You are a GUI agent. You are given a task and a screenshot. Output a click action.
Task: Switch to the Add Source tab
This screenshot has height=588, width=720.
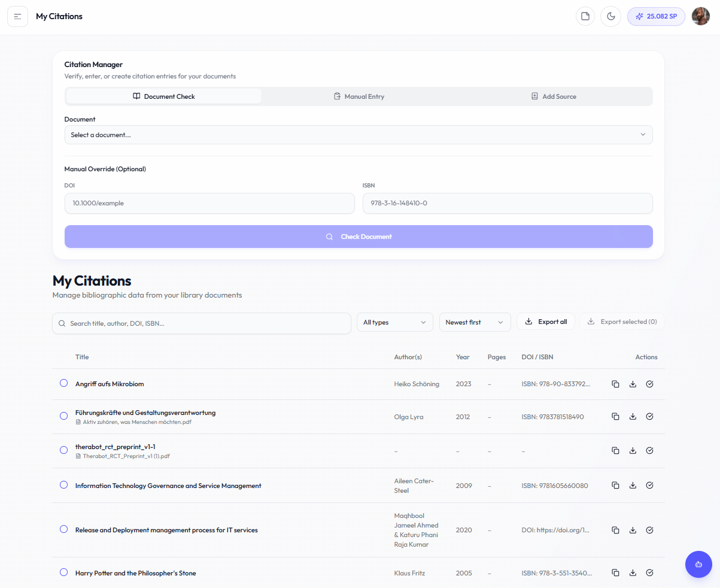[x=554, y=96]
